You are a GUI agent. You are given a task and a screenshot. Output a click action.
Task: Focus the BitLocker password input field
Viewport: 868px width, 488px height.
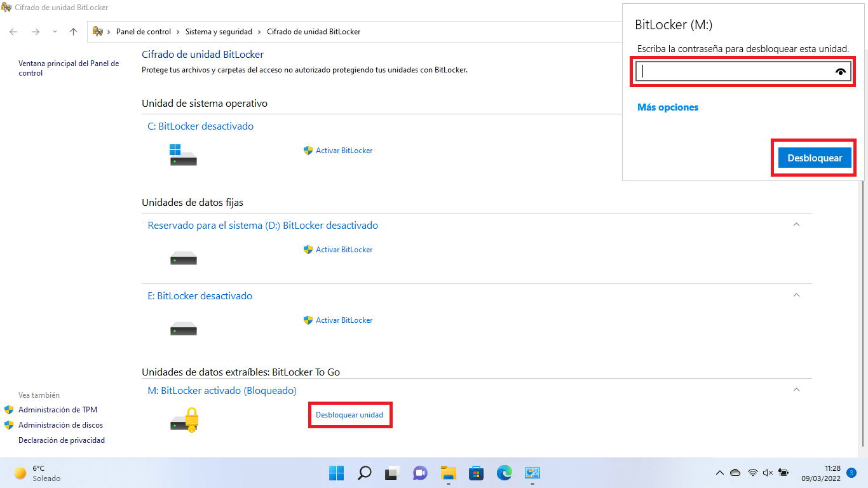[x=743, y=72]
